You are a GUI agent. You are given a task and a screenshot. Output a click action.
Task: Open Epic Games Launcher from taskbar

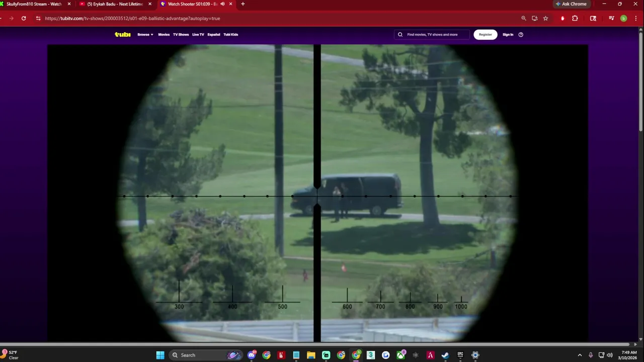(x=460, y=355)
